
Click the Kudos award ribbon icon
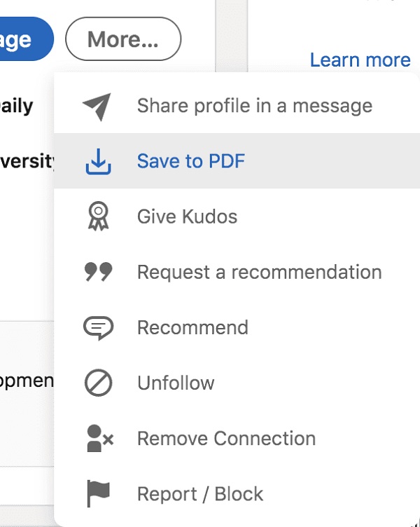click(x=98, y=217)
